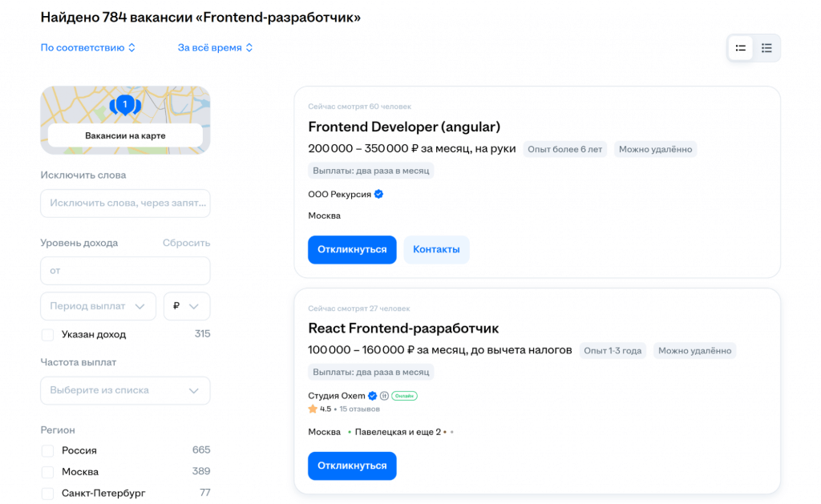Image resolution: width=821 pixels, height=504 pixels.
Task: Click Откликнуться for the React Frontend-разработчик vacancy
Action: pyautogui.click(x=352, y=466)
